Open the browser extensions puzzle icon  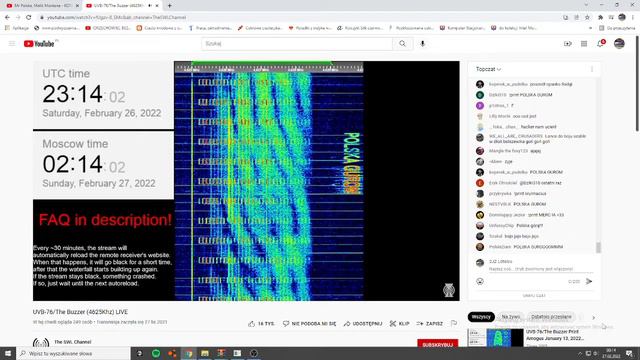coord(600,17)
